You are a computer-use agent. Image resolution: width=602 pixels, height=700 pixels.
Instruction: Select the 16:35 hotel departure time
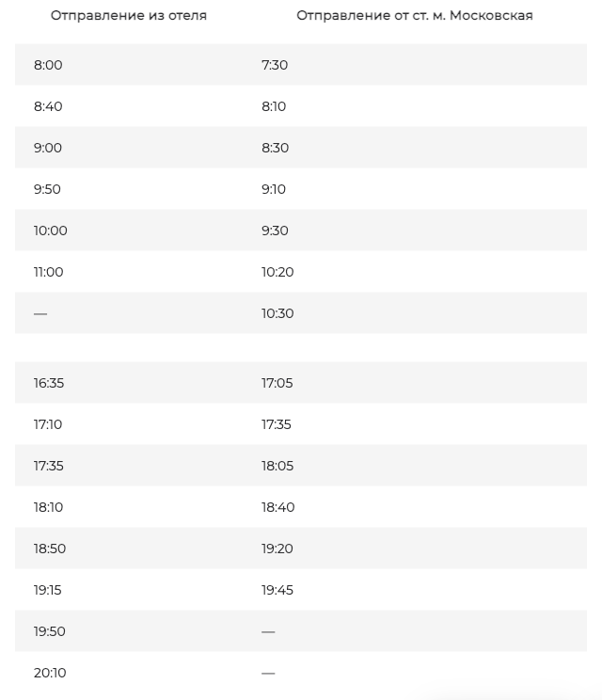click(x=49, y=383)
